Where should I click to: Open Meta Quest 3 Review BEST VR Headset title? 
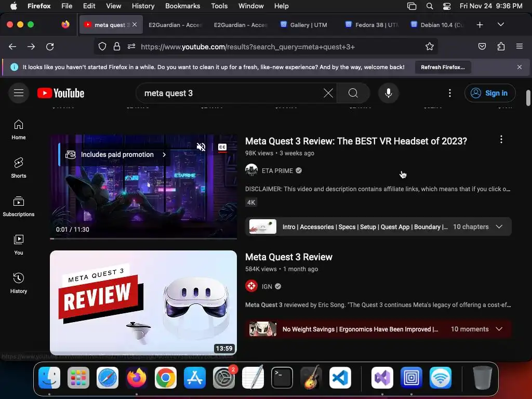coord(356,141)
